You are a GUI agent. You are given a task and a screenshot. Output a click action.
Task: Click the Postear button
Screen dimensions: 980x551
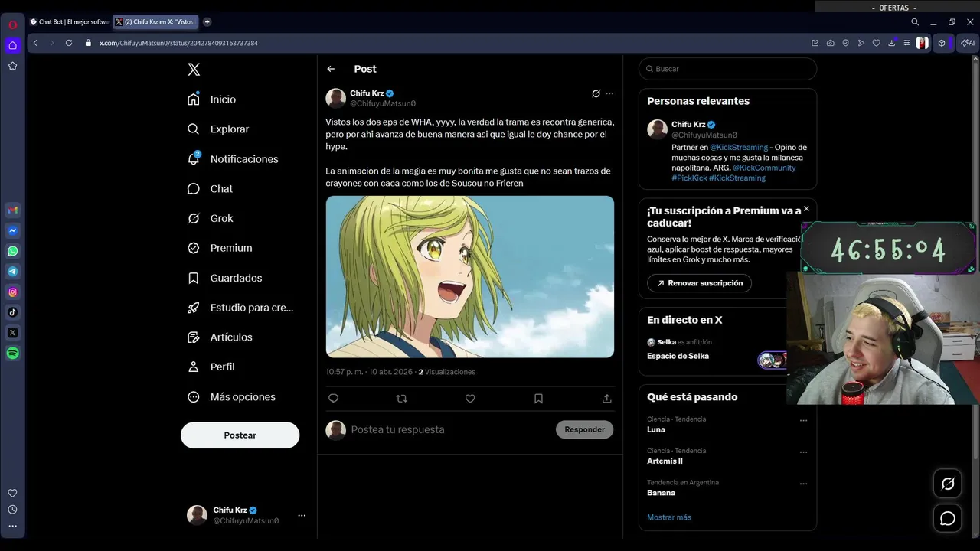coord(240,435)
